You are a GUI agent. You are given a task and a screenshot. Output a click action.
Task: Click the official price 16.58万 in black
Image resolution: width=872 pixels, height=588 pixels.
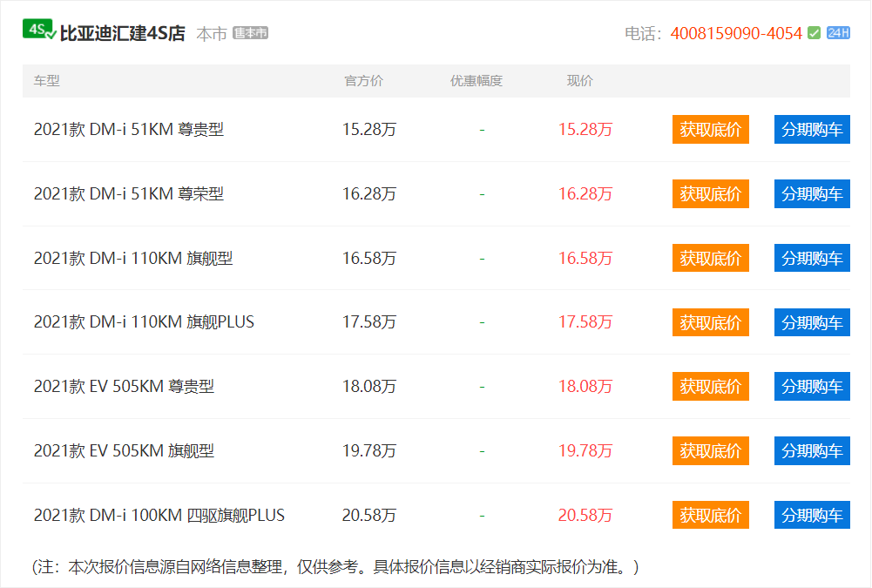pyautogui.click(x=369, y=258)
